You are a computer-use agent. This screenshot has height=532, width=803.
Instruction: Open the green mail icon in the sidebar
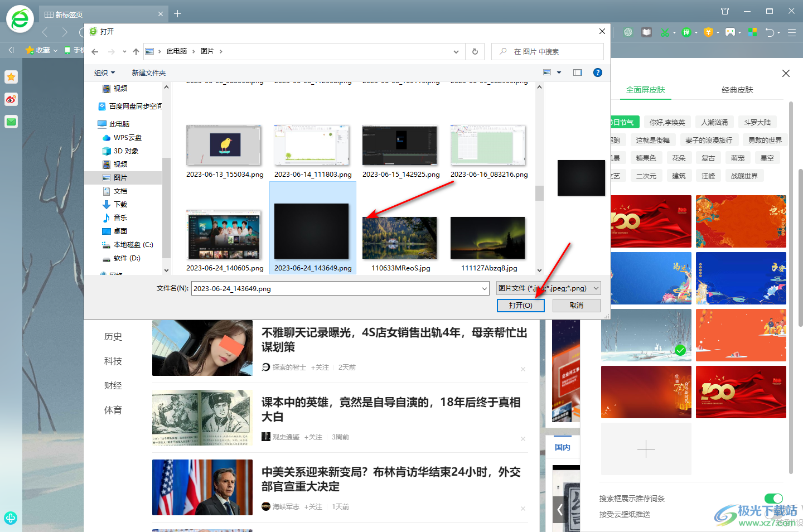(11, 122)
